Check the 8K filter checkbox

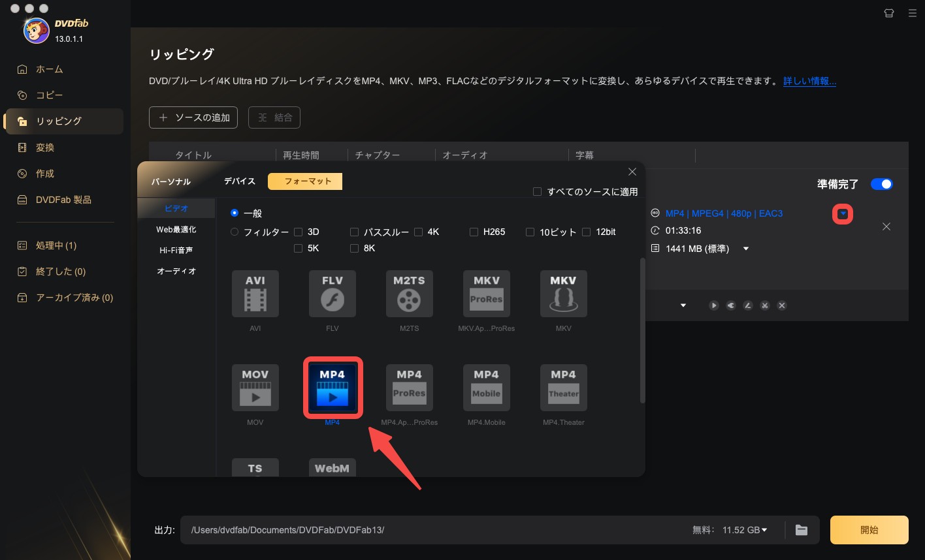[354, 249]
